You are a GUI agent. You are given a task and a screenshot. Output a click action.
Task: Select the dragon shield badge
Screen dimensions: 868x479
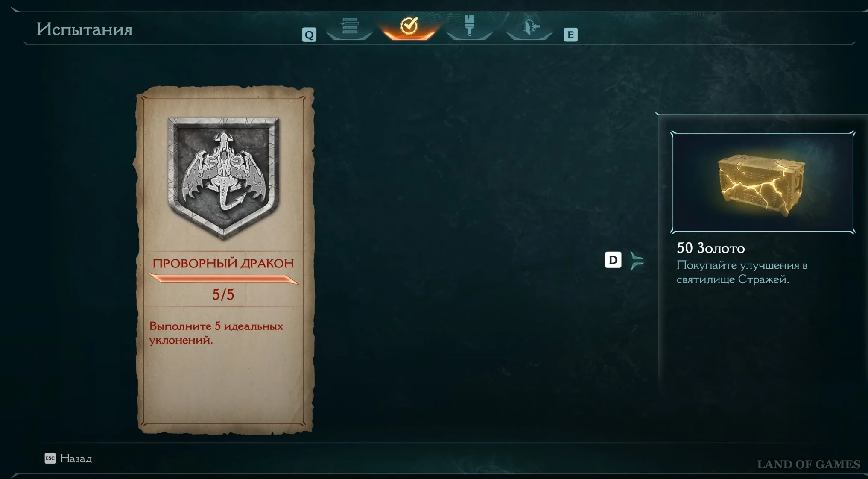pos(223,177)
